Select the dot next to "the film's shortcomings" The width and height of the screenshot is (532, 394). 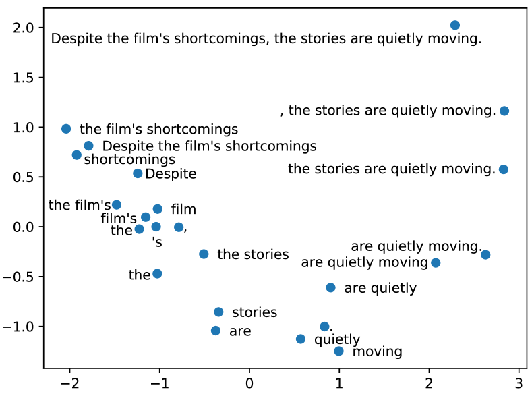(x=66, y=129)
